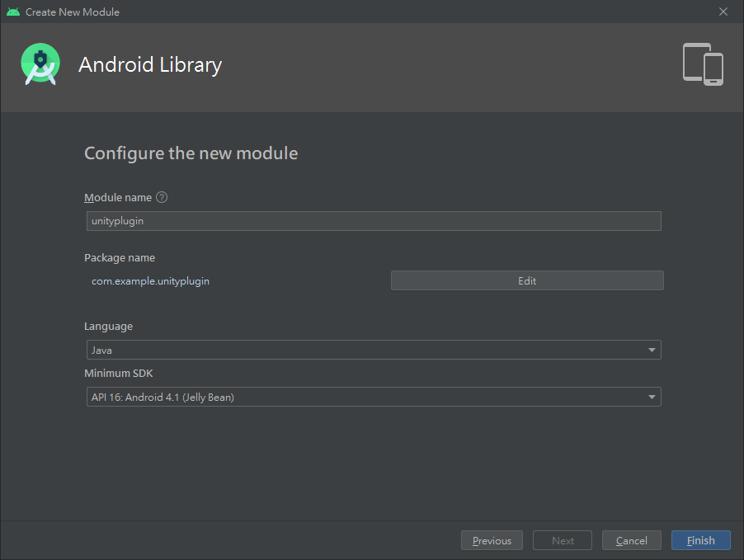Click the Android head icon in title bar

point(13,12)
